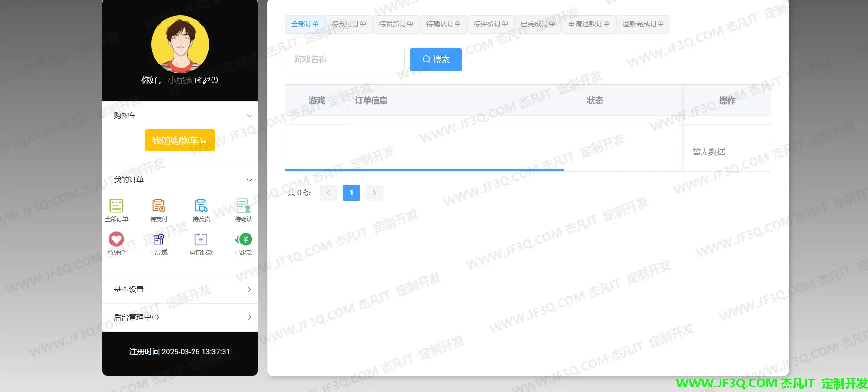Open the 待支付 orders icon in the sidebar
Image resolution: width=868 pixels, height=392 pixels.
click(159, 206)
